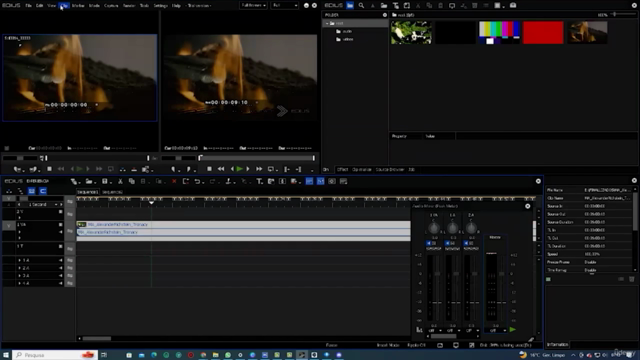
Task: Click the new sequence icon in Bin toolbar
Action: [x=407, y=6]
